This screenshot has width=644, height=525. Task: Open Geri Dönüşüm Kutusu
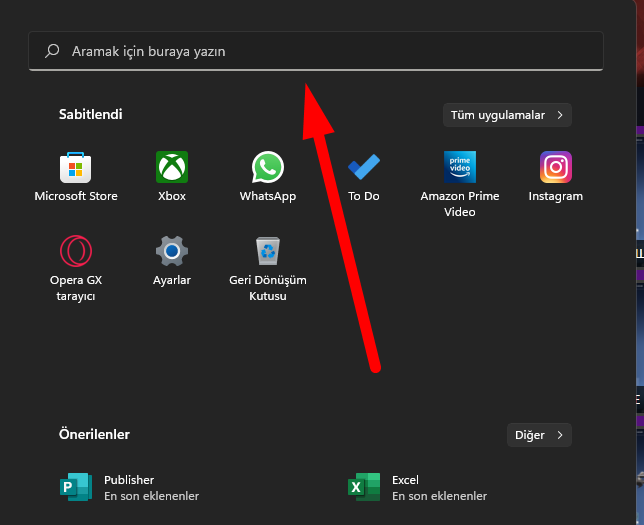(268, 268)
